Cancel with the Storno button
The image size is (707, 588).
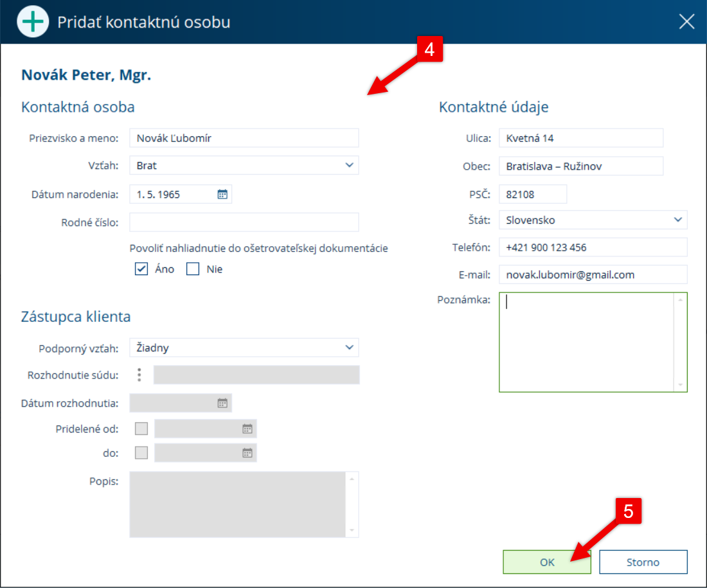(x=643, y=562)
